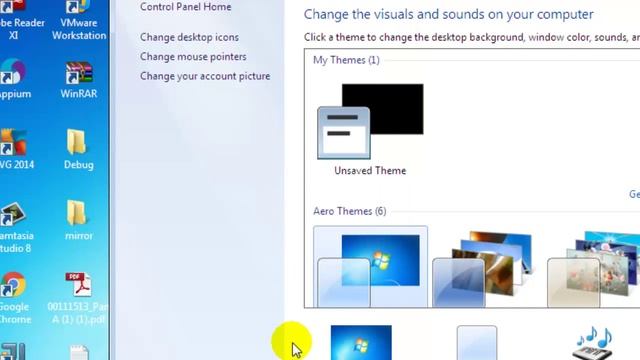Click Change desktop icons link
This screenshot has height=360, width=640.
pos(189,37)
